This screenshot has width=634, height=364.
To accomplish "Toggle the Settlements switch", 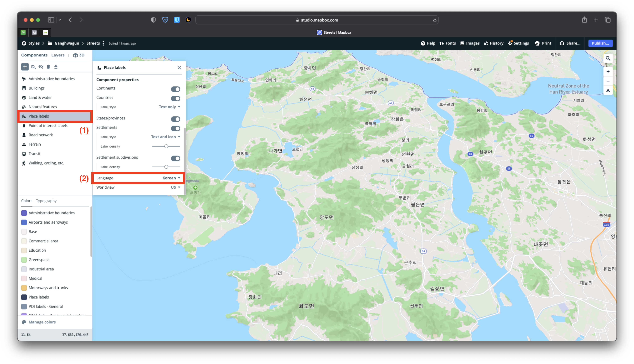I will tap(176, 128).
